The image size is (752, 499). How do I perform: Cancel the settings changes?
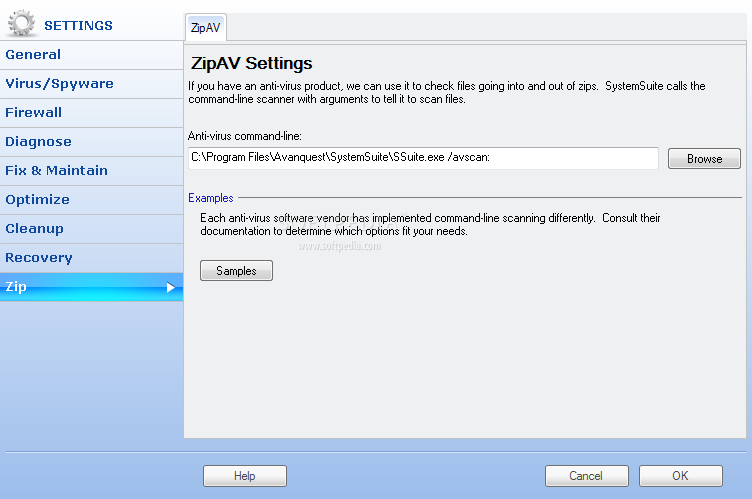586,476
